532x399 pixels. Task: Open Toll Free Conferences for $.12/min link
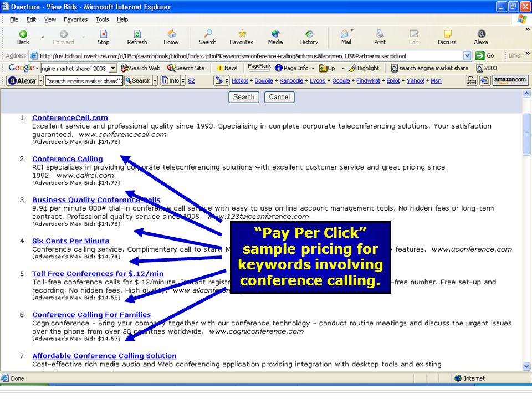pyautogui.click(x=98, y=273)
